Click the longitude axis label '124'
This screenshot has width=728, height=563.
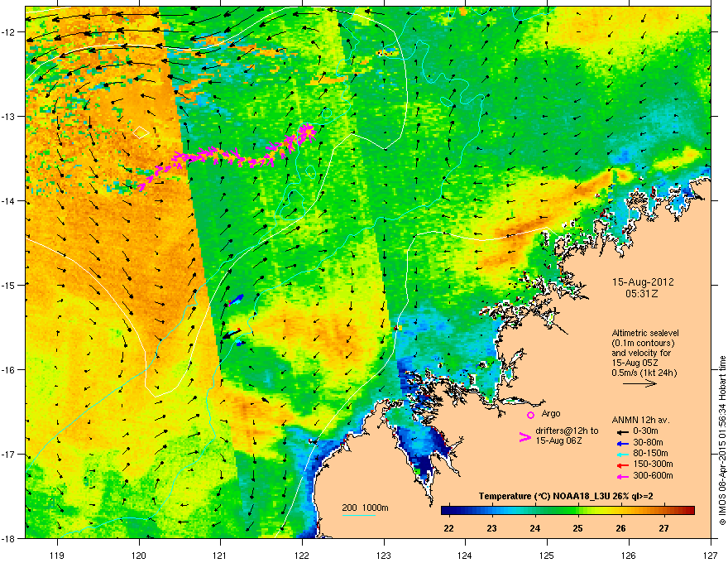click(465, 555)
